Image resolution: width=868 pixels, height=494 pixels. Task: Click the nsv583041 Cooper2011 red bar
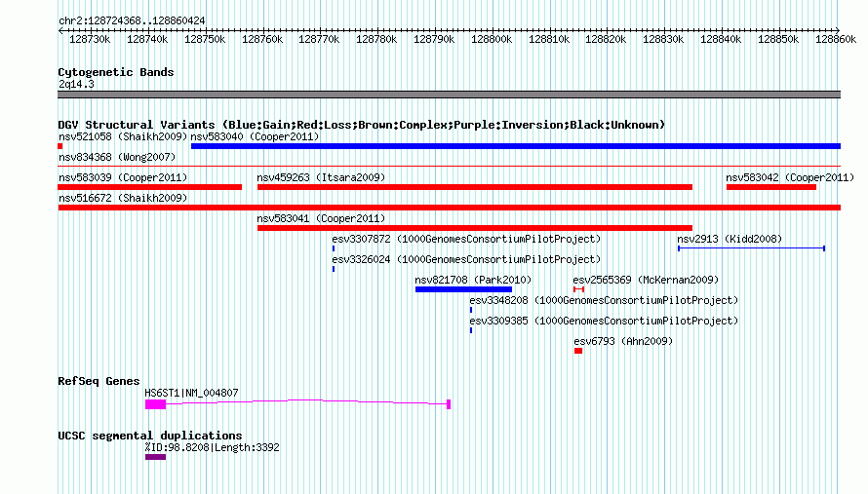pyautogui.click(x=475, y=228)
